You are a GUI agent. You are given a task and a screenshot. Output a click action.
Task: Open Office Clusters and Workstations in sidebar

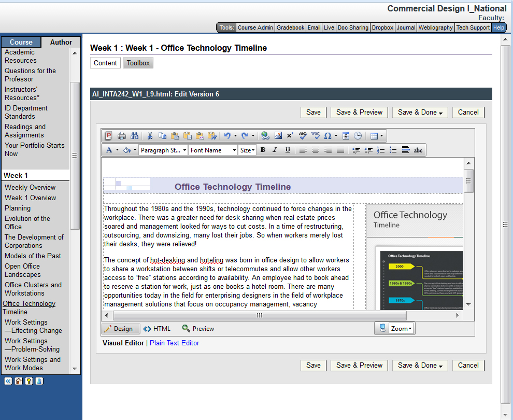pos(33,289)
